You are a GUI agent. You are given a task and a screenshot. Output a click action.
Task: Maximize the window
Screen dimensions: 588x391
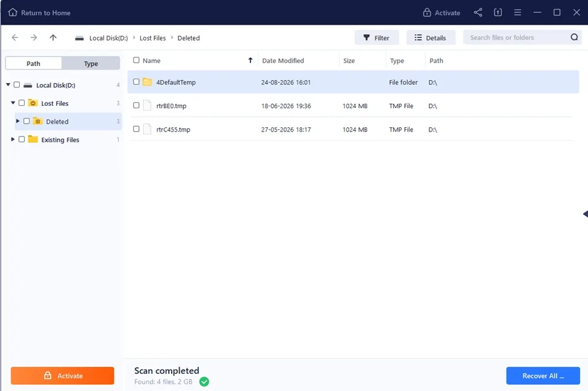(557, 12)
